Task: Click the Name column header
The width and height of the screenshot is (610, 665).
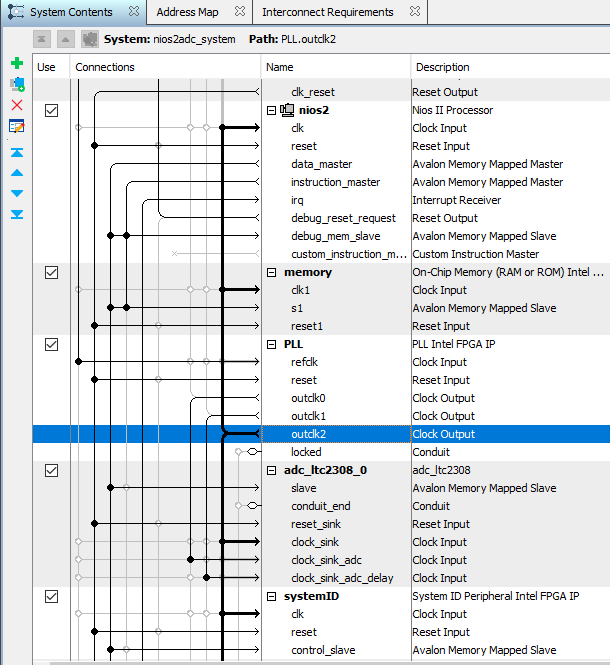Action: tap(336, 67)
